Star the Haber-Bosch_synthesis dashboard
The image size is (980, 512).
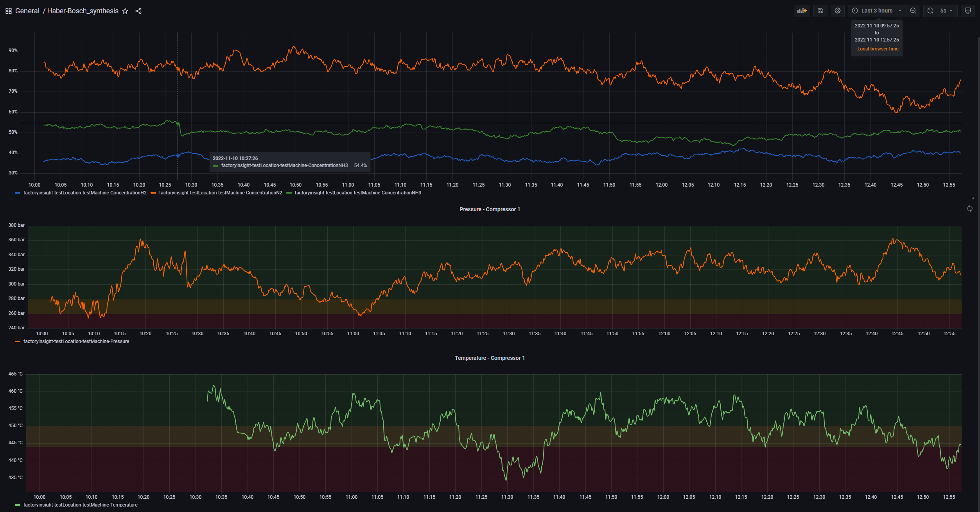point(125,11)
